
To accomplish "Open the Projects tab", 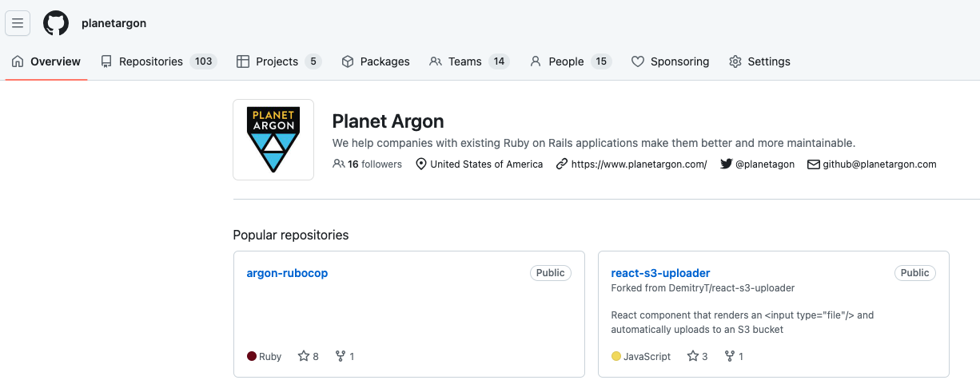I will coord(279,61).
